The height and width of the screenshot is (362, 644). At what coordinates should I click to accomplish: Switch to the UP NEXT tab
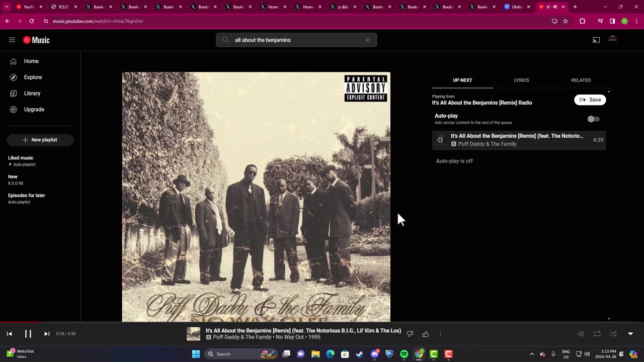tap(462, 80)
